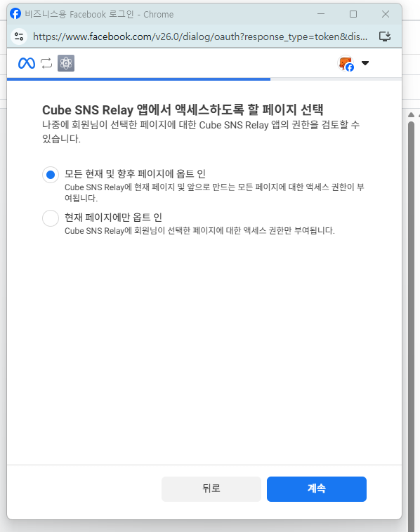This screenshot has height=532, width=420.
Task: Click the install app icon in address bar
Action: click(x=385, y=36)
